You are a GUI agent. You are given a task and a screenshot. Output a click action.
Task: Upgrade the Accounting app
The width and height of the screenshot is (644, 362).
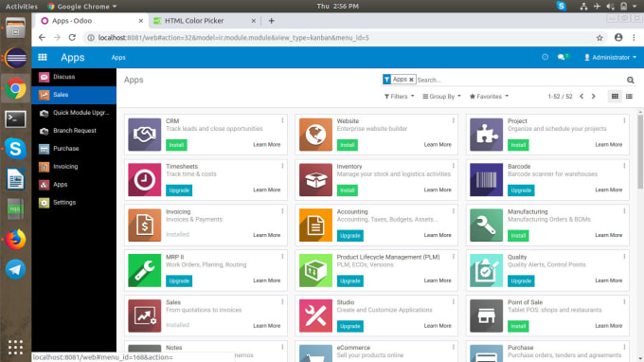(349, 235)
